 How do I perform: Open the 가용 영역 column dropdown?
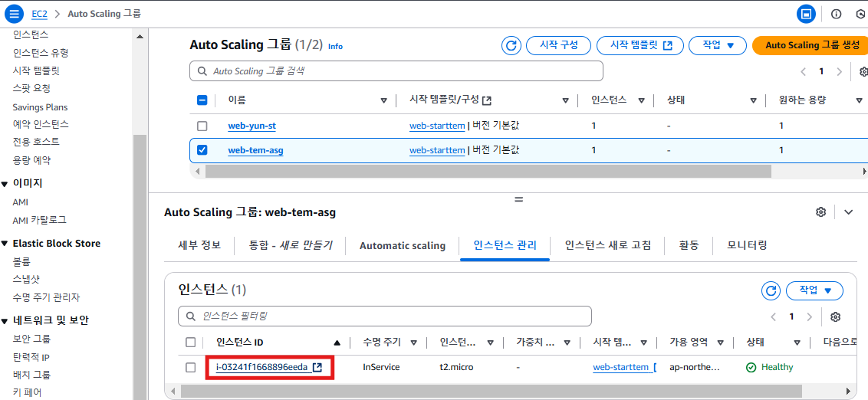point(720,343)
